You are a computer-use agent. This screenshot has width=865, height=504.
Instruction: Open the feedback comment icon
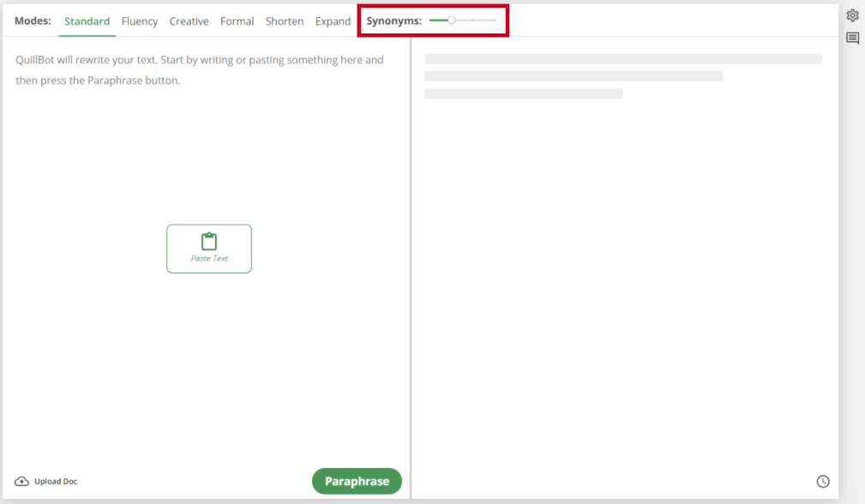tap(852, 38)
